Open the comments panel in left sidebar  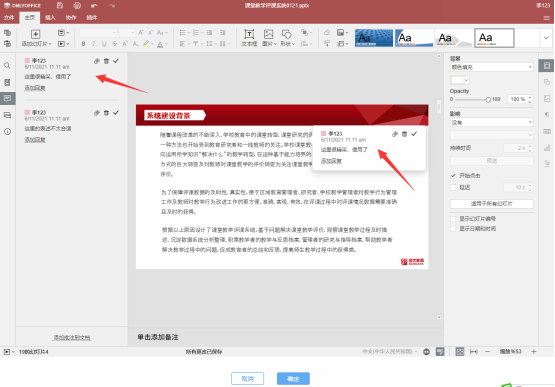pyautogui.click(x=7, y=98)
